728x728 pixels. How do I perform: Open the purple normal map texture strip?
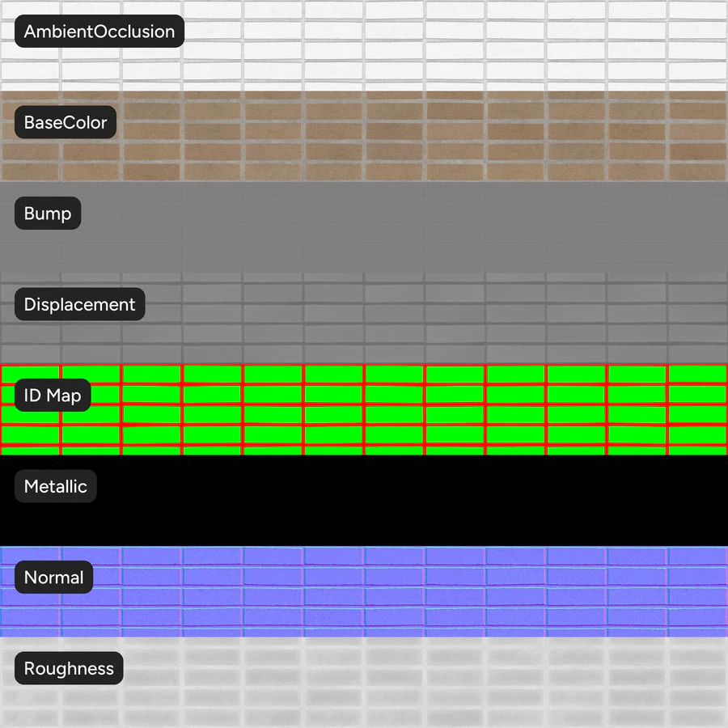pos(364,591)
